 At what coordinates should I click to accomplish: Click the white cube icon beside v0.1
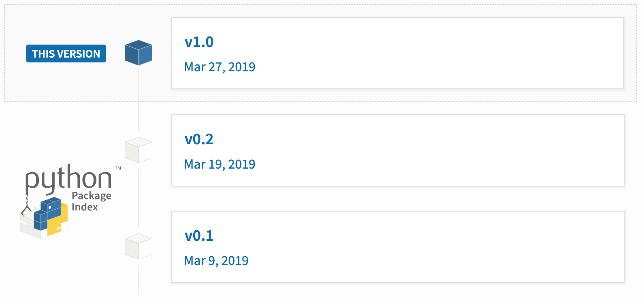139,246
